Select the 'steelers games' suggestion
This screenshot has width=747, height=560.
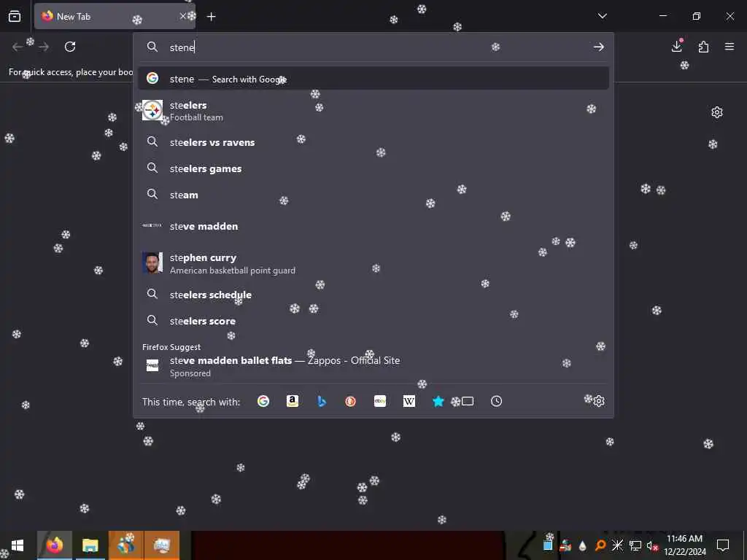373,168
